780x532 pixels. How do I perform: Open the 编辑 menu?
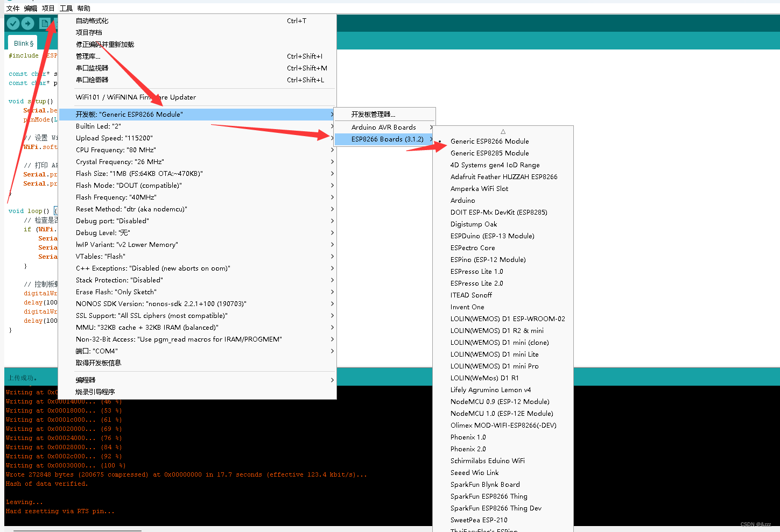click(x=31, y=8)
